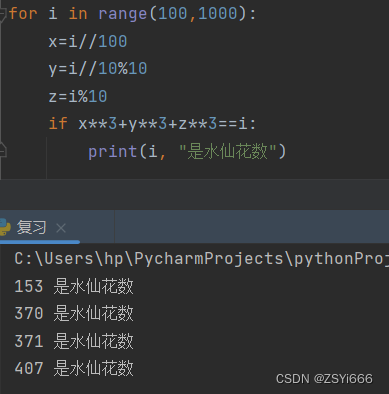Screen dimensions: 389x394
Task: Click the code line 'y=i//10%10'
Action: (x=98, y=69)
